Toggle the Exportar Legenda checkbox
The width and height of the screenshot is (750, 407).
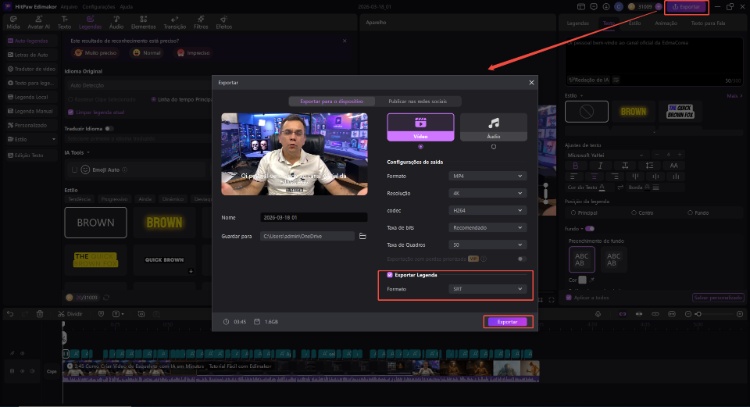(389, 274)
